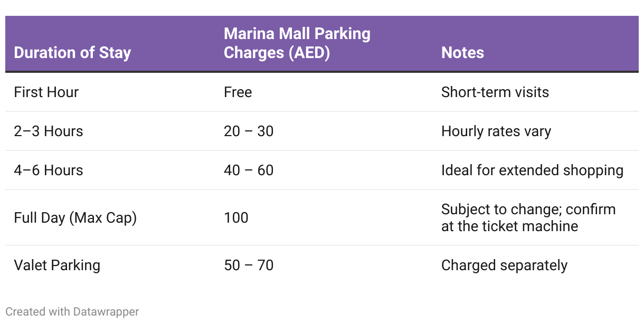The height and width of the screenshot is (324, 644).
Task: Click the '2–3 Hours' duration cell
Action: [49, 131]
